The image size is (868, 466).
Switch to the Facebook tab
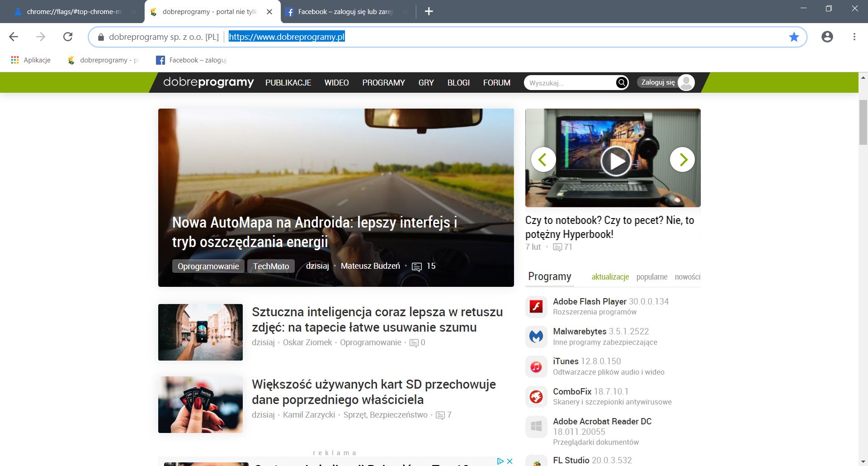coord(345,12)
